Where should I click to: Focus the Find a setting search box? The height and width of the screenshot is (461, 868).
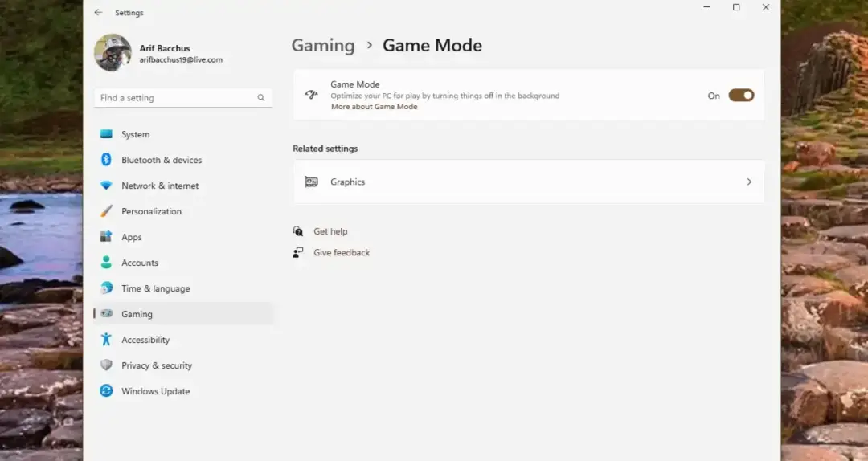(183, 98)
